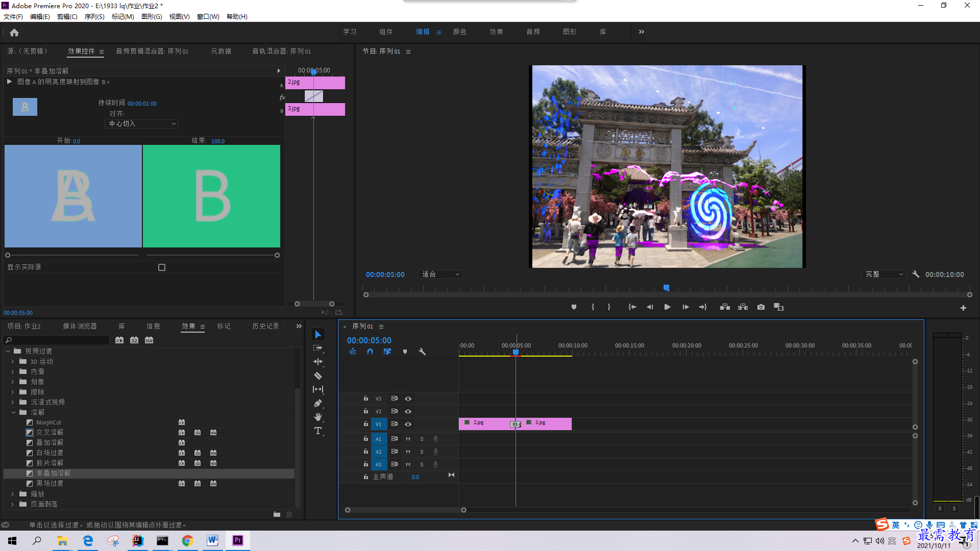Open the 历史记录 panel tab

265,326
